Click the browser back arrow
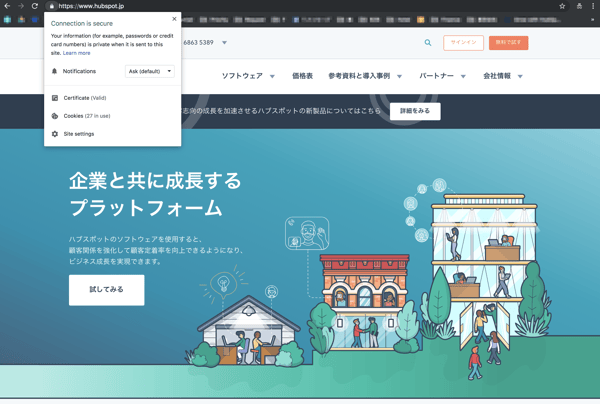 [x=7, y=6]
